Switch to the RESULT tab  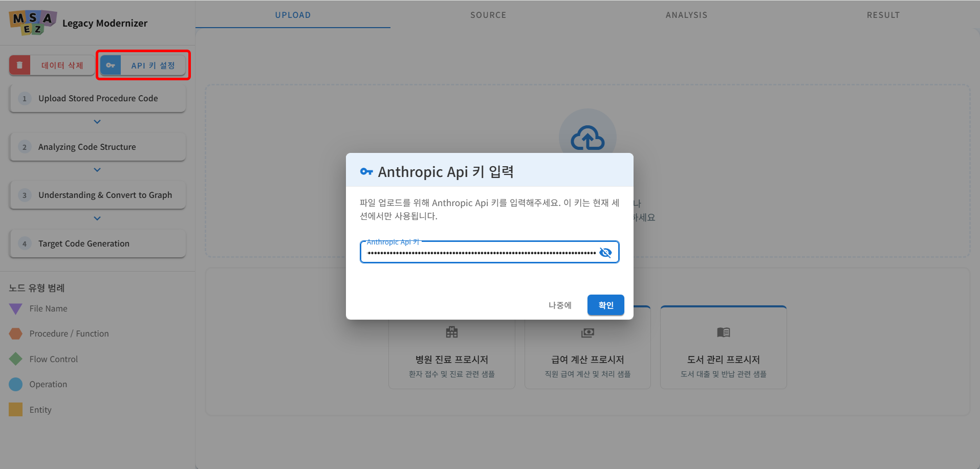[x=883, y=15]
